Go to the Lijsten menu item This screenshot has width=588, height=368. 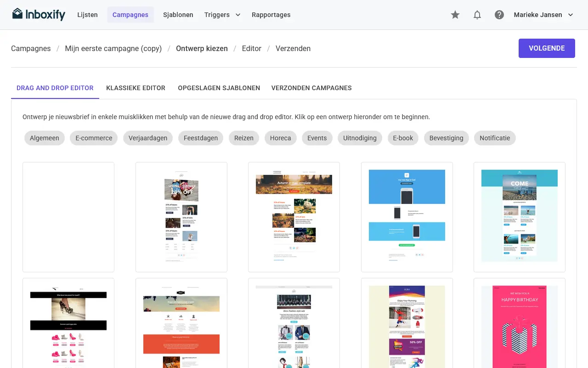point(87,15)
